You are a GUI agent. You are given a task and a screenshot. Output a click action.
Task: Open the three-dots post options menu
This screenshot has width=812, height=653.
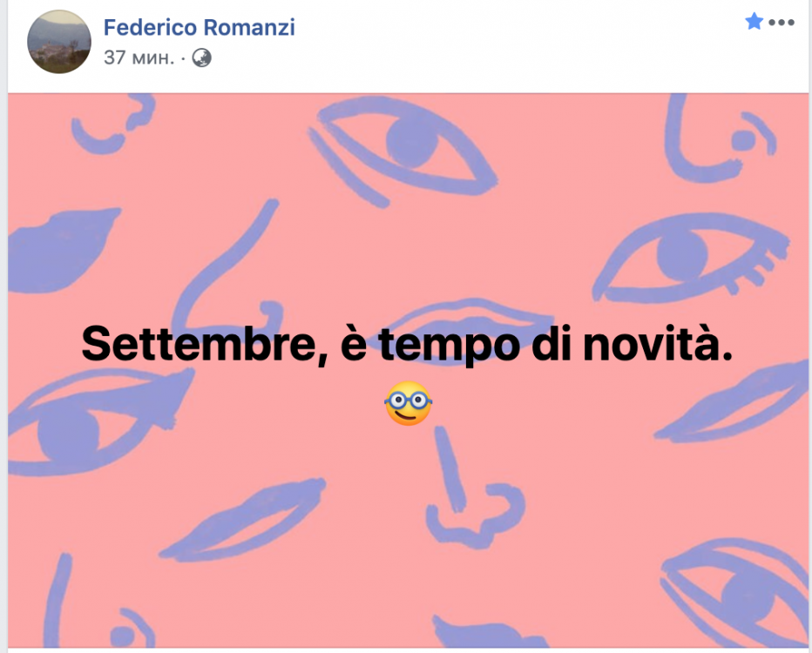click(x=782, y=23)
